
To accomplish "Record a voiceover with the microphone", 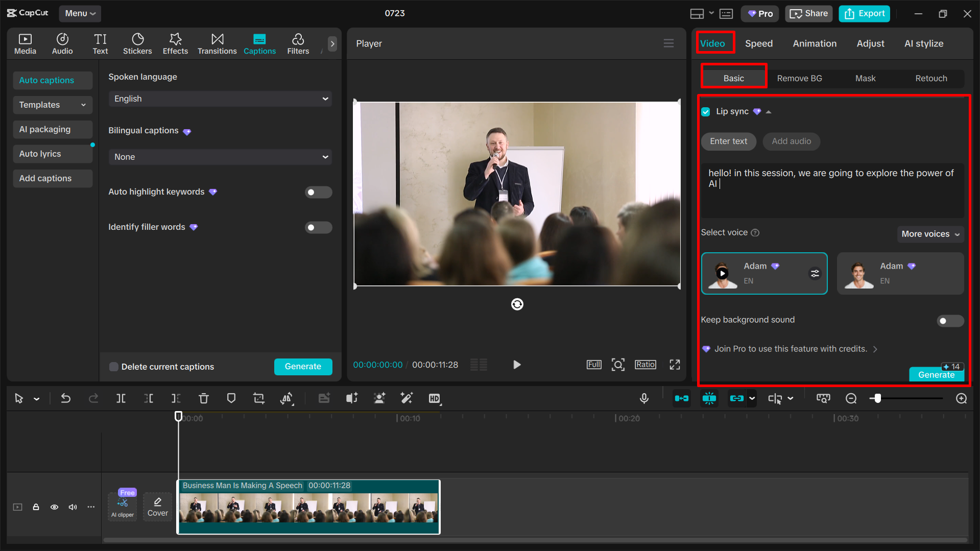I will tap(644, 398).
